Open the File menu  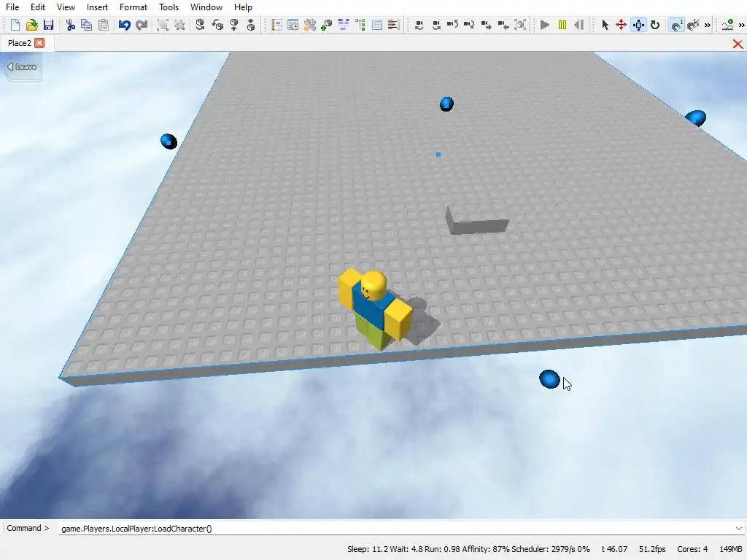pyautogui.click(x=12, y=7)
